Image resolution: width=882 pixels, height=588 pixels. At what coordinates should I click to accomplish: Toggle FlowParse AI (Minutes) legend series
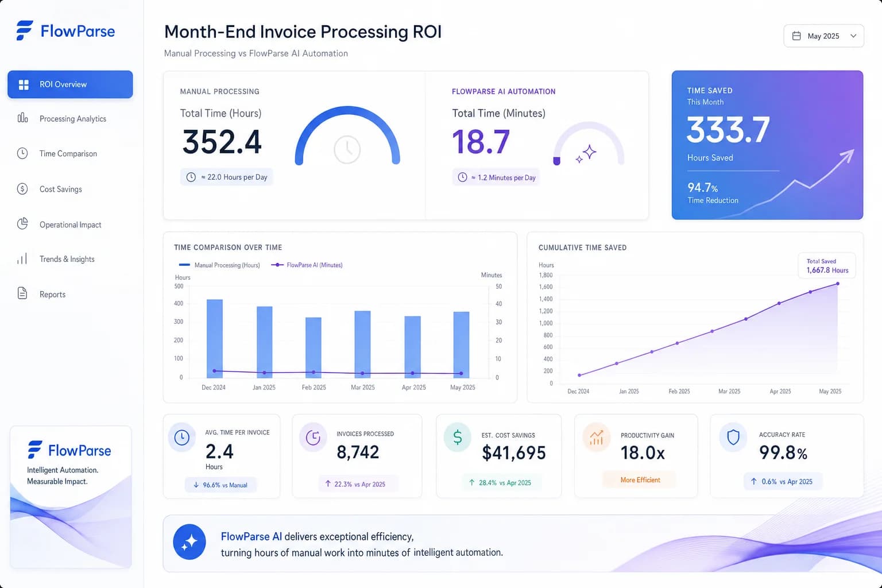click(307, 265)
